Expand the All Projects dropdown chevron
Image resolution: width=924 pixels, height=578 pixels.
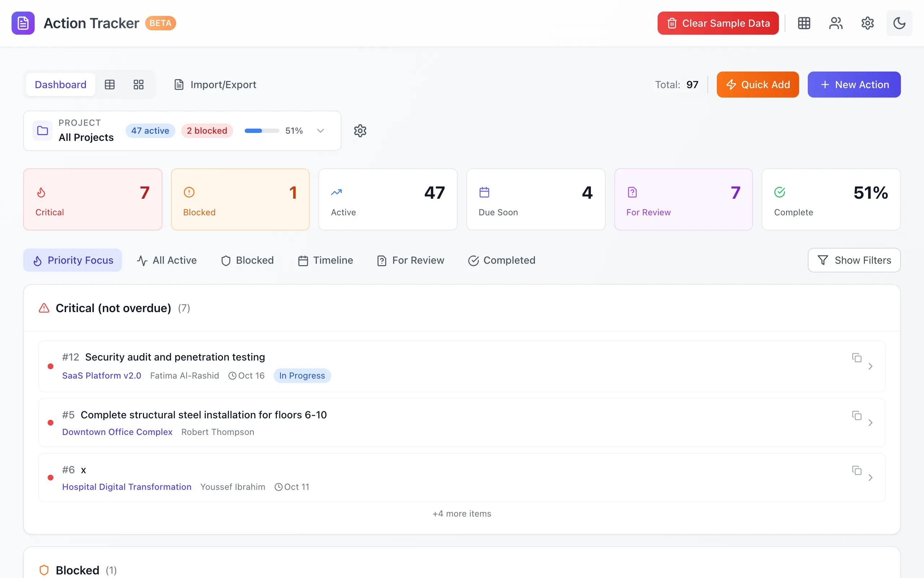(321, 131)
